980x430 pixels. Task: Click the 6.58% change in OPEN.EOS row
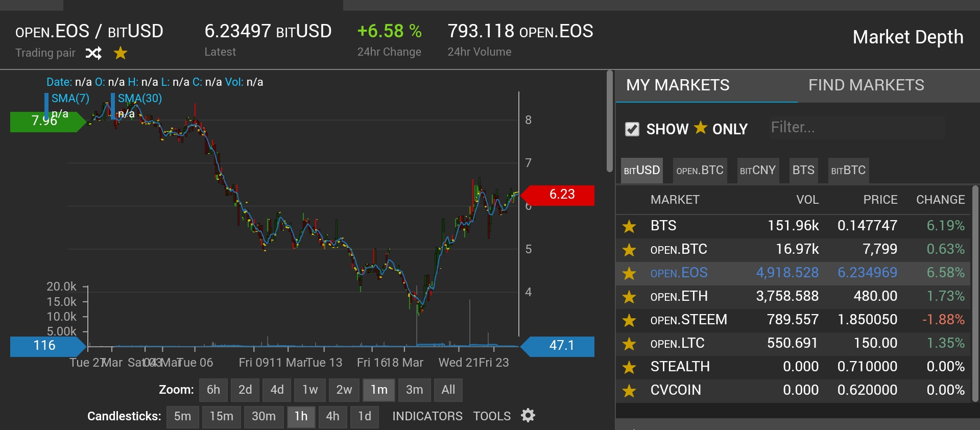click(x=946, y=273)
